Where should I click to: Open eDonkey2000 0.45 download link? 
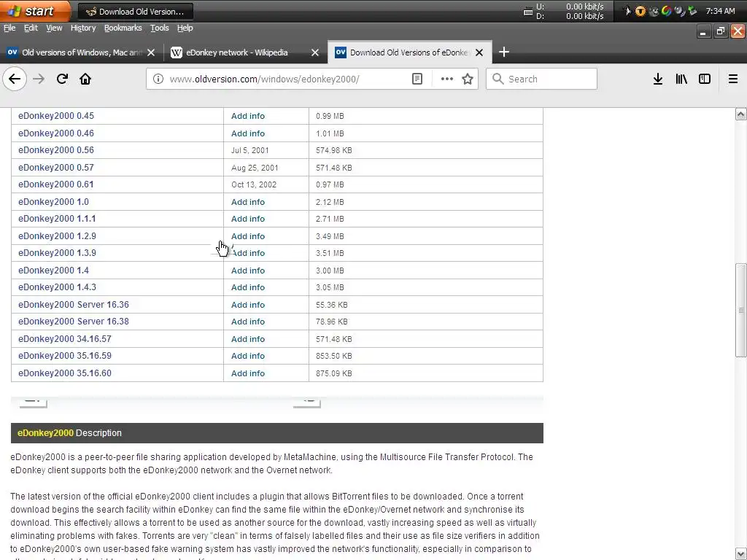[56, 116]
